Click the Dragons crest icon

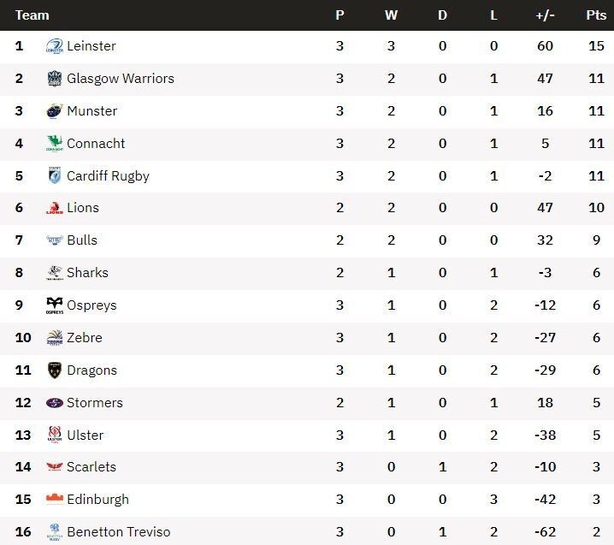[x=54, y=370]
